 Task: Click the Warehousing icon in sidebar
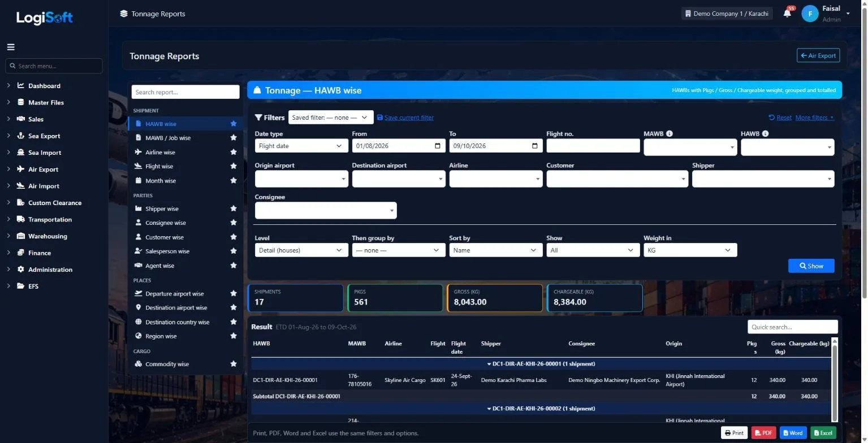pos(21,236)
